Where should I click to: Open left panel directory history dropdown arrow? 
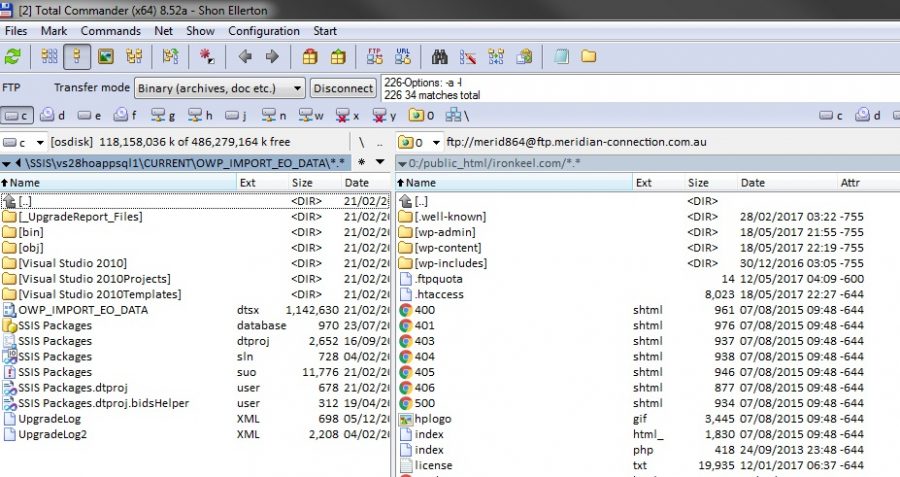click(x=380, y=162)
